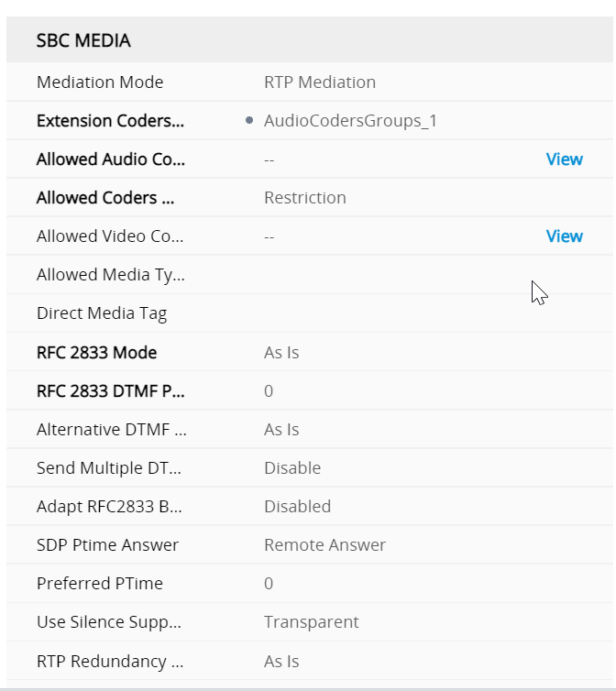Click the Extension Coders label
The height and width of the screenshot is (691, 616).
point(110,121)
